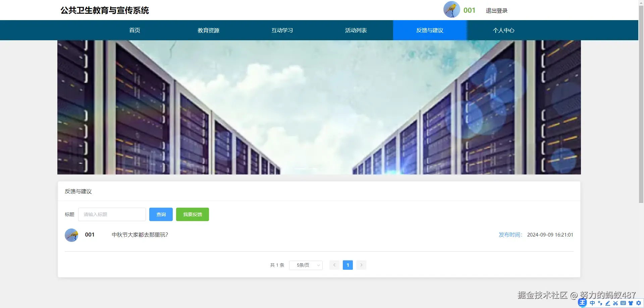
Task: Select the 教育资源 navigation tab
Action: tap(208, 30)
